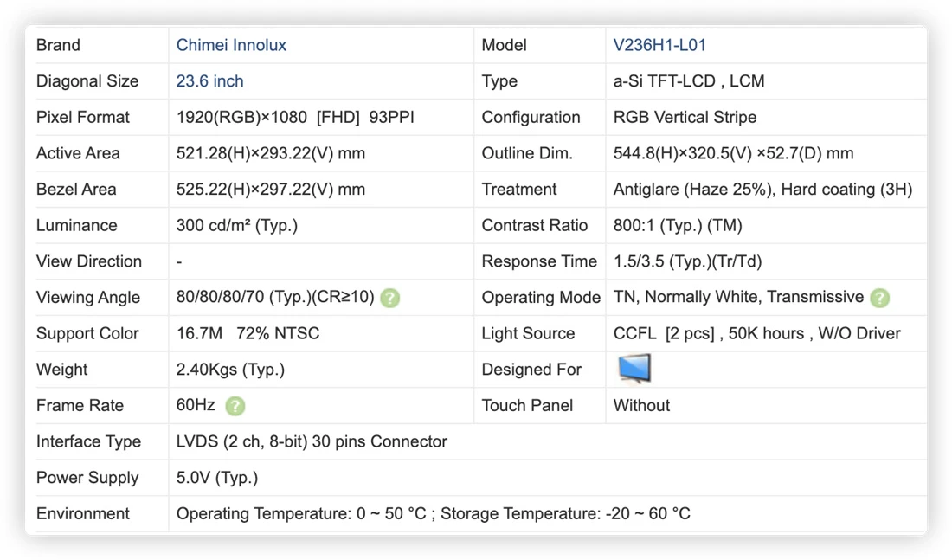Select the 544.8(H)×320.5(V) ×52.7(D) mm value

[733, 153]
